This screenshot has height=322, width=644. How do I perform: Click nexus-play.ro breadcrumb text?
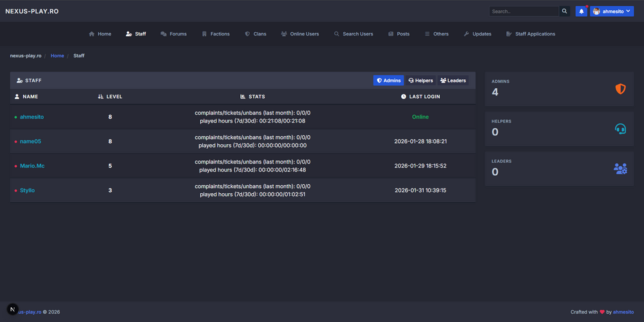coord(26,55)
